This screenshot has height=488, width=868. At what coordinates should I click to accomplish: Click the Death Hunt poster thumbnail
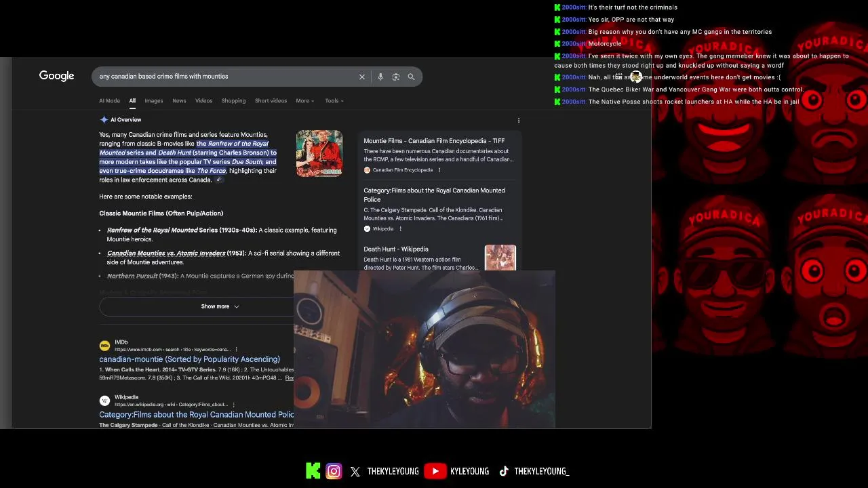[x=500, y=258]
